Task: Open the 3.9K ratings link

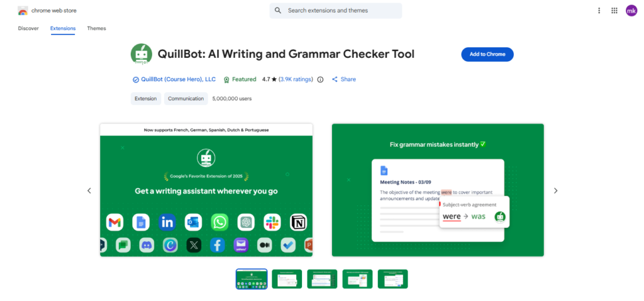Action: click(296, 79)
